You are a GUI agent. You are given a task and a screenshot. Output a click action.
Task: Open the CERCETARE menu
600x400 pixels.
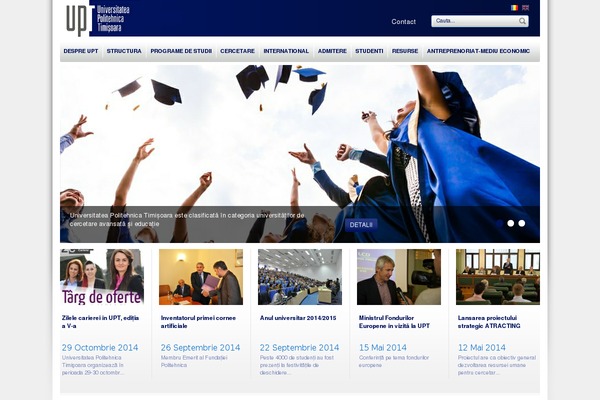[x=237, y=51]
